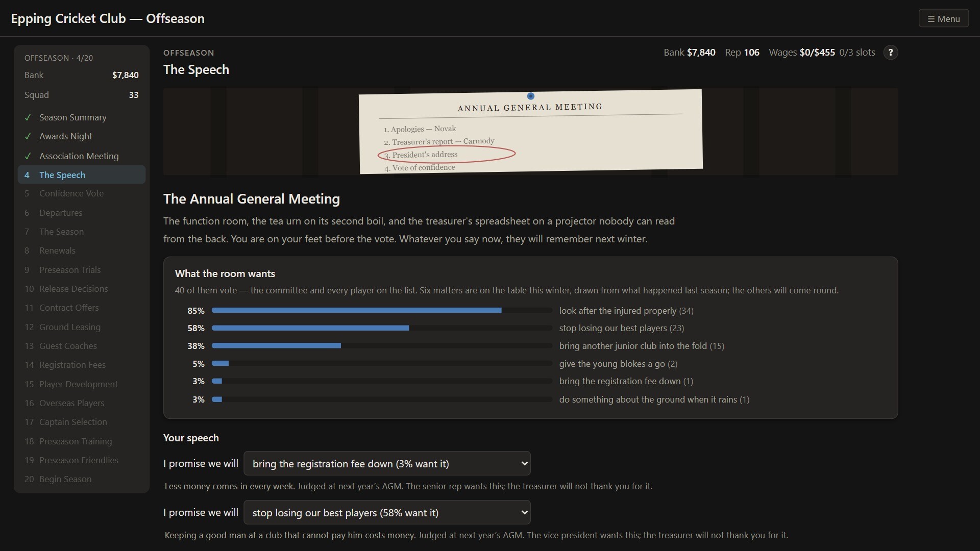Image resolution: width=980 pixels, height=551 pixels.
Task: Click the circled President's address agenda item
Action: click(447, 154)
